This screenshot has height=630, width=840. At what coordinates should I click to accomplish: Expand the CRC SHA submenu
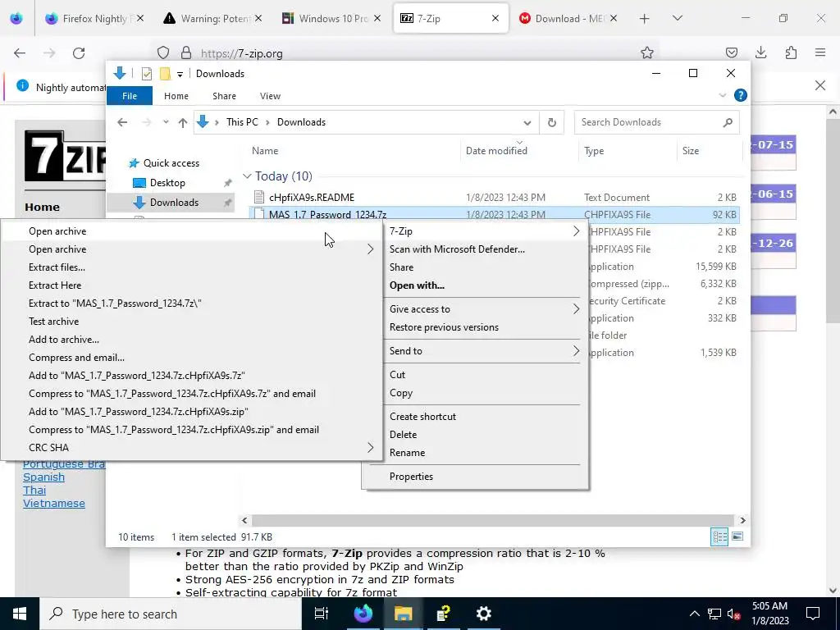click(370, 448)
